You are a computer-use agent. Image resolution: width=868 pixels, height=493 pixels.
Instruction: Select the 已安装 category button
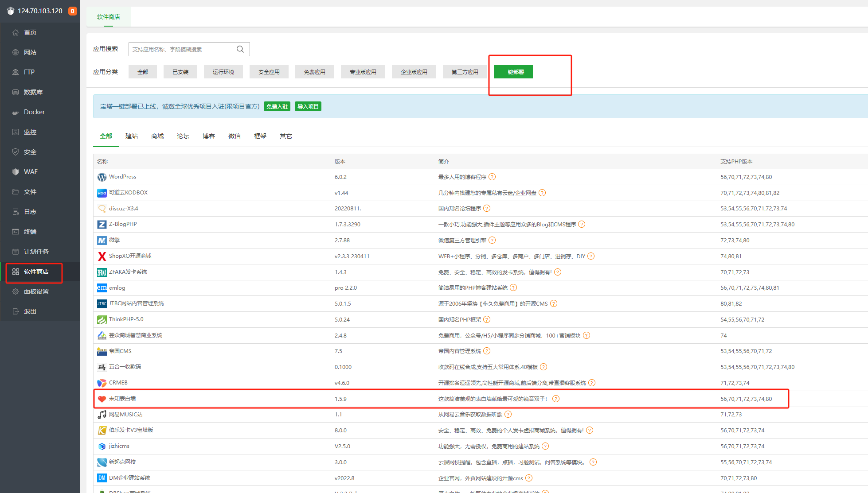coord(180,72)
